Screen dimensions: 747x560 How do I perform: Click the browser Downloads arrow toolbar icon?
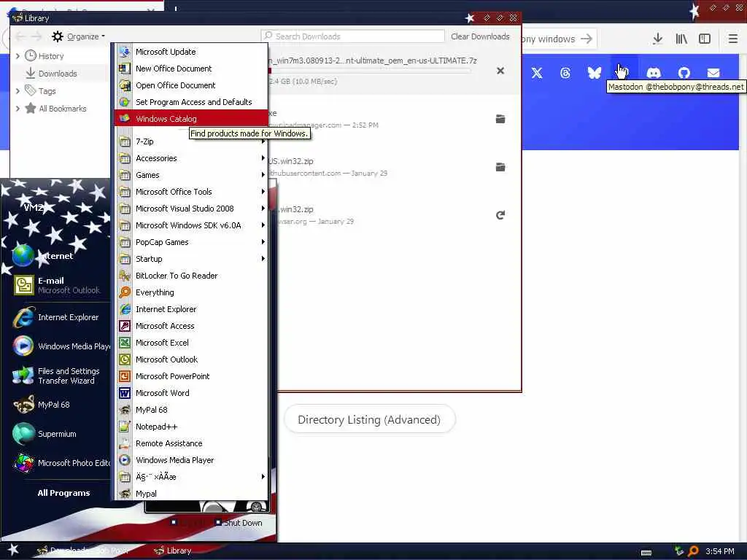(x=657, y=39)
